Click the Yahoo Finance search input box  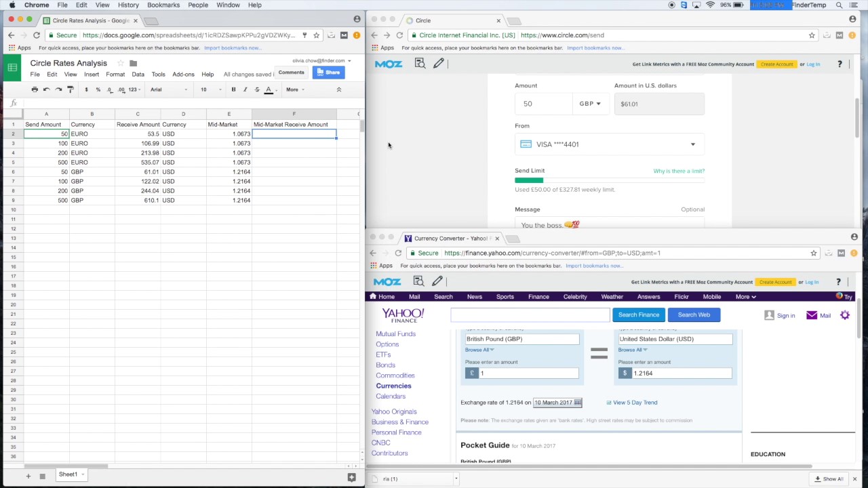pos(530,314)
